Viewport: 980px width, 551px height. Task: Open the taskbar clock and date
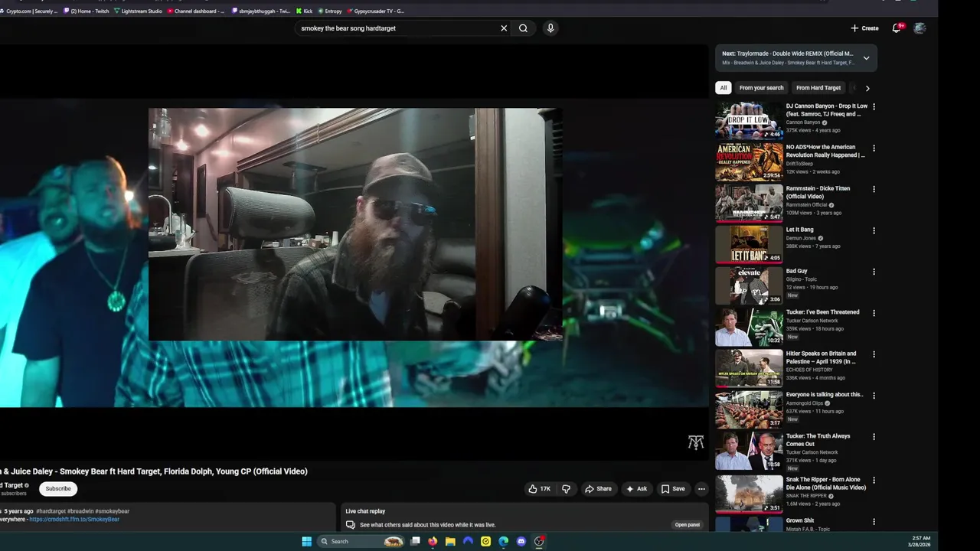(919, 541)
